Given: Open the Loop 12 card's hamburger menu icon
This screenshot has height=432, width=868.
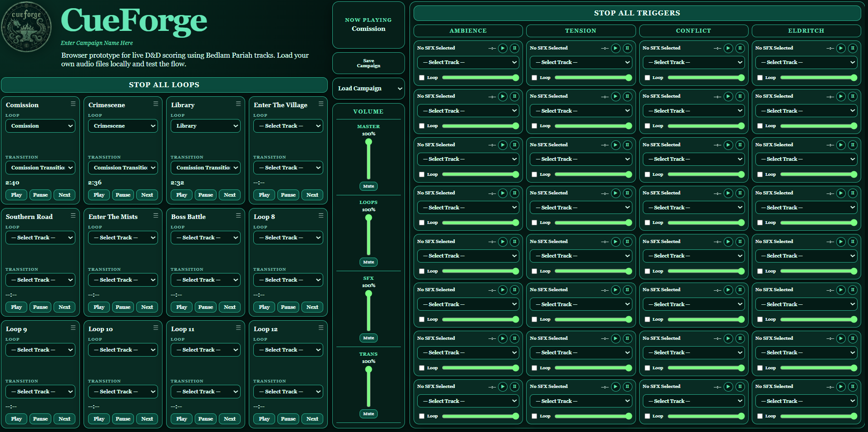Looking at the screenshot, I should (x=321, y=328).
